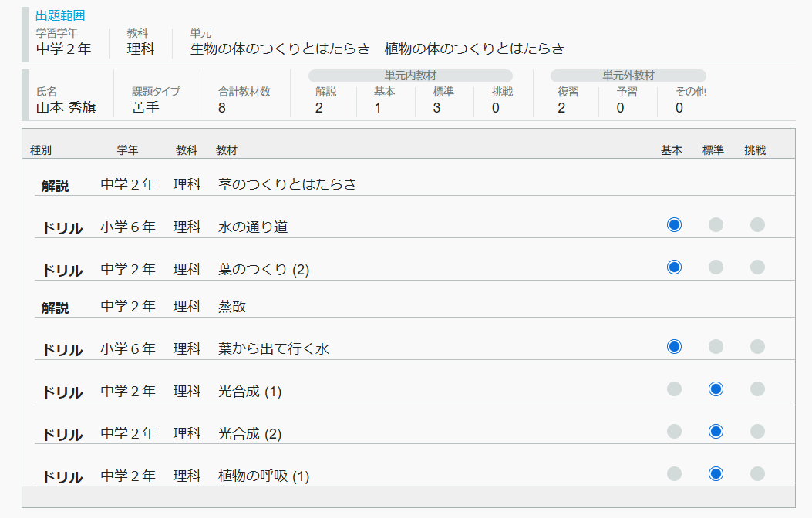Open the 茎のつくりとはたらき explanation material
Screen dimensions: 812x518
tap(287, 185)
